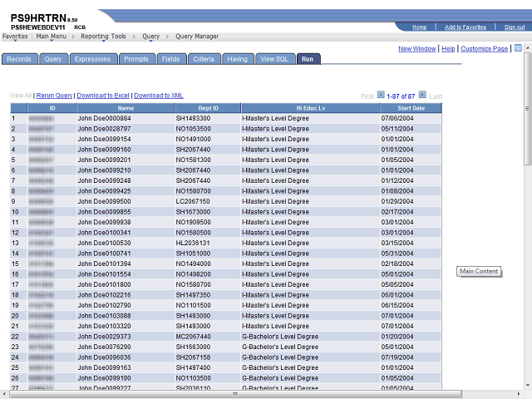Click the ID column header

click(52, 108)
